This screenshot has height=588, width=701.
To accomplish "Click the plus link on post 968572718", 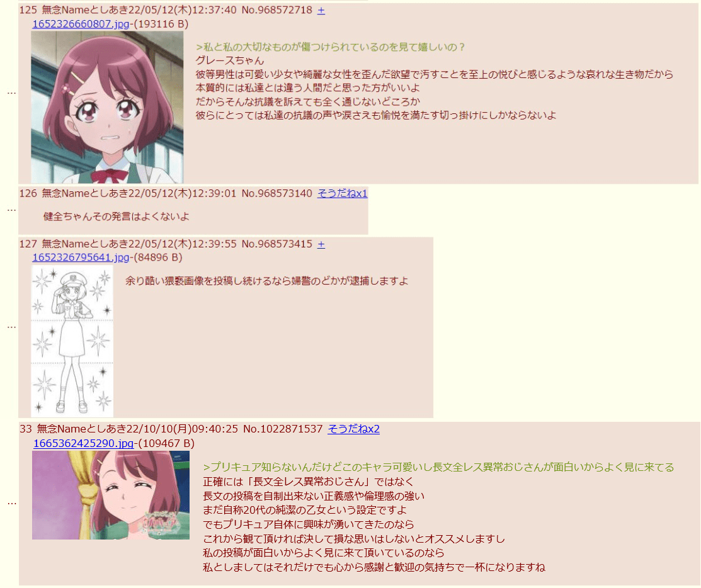I will 321,10.
